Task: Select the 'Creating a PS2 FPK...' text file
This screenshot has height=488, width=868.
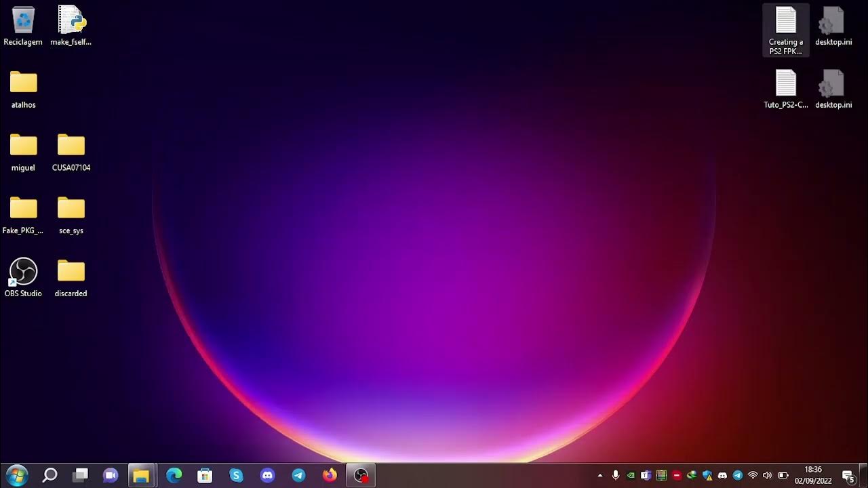Action: click(785, 30)
